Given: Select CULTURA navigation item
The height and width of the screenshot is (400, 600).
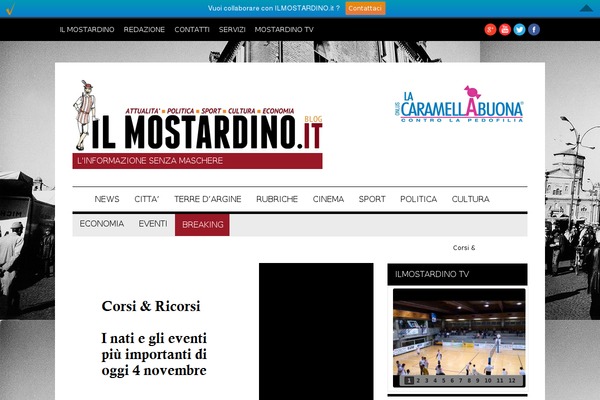Looking at the screenshot, I should point(471,199).
